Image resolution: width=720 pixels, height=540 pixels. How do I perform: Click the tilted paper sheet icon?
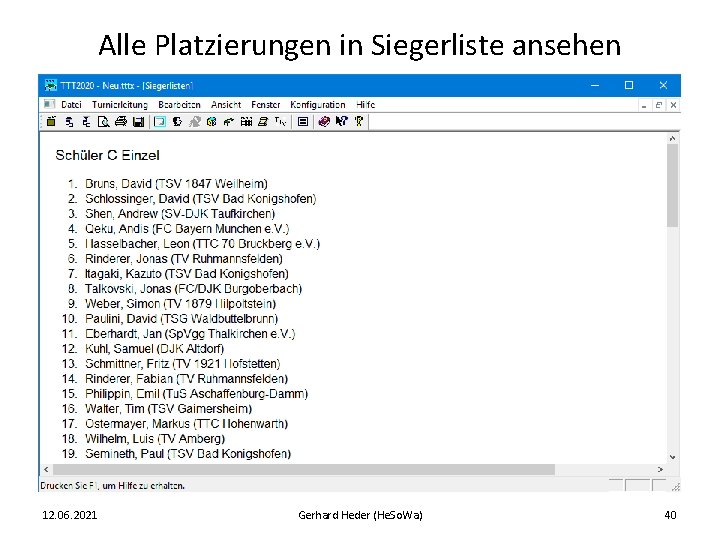click(x=263, y=122)
